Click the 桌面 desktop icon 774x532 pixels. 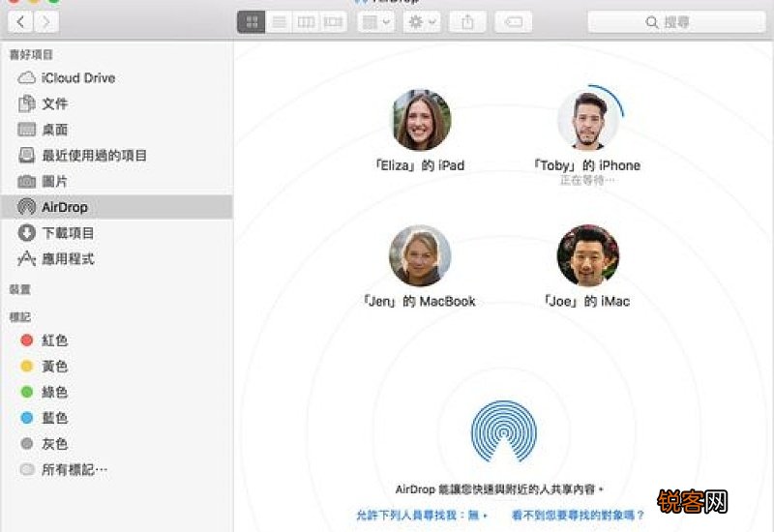click(27, 130)
